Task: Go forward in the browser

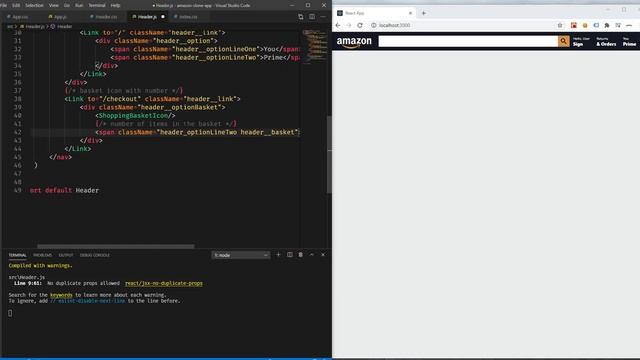Action: point(349,25)
